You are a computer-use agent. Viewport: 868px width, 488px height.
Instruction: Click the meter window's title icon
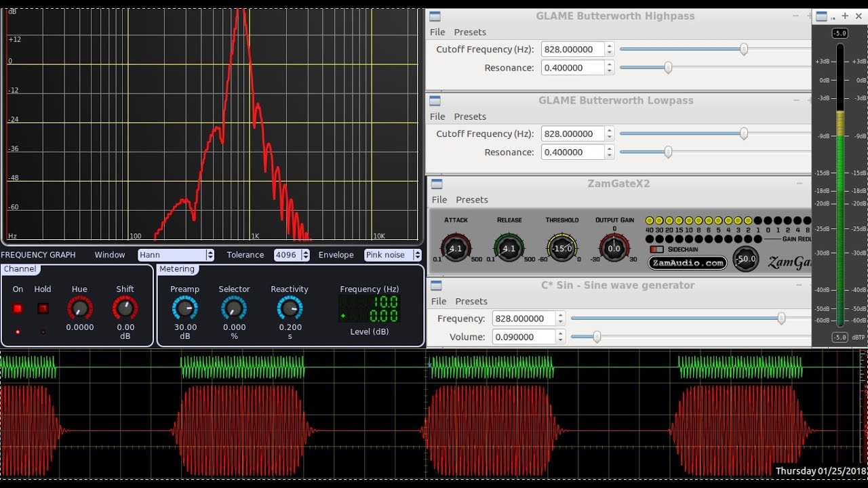[x=821, y=16]
